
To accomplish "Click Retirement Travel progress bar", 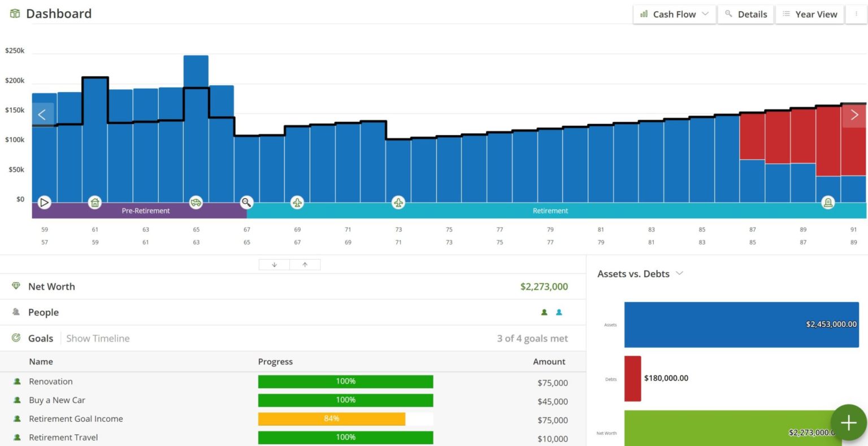I will (346, 438).
